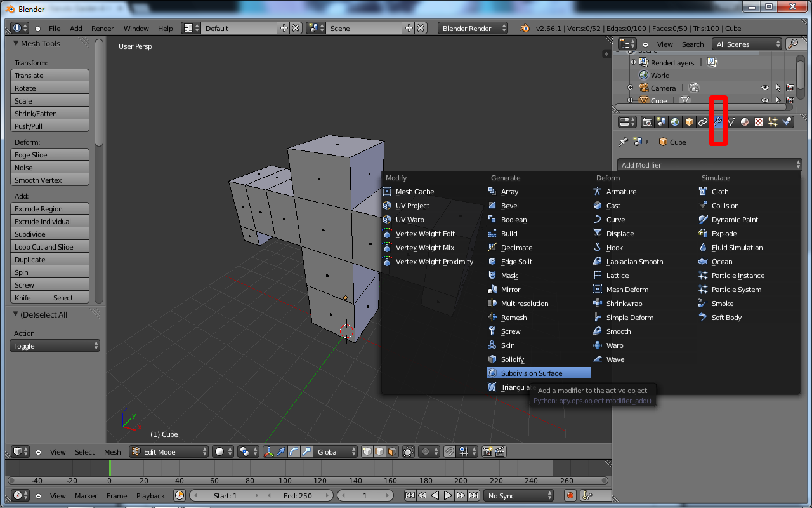
Task: Toggle Camera visibility in the outliner
Action: click(x=765, y=88)
